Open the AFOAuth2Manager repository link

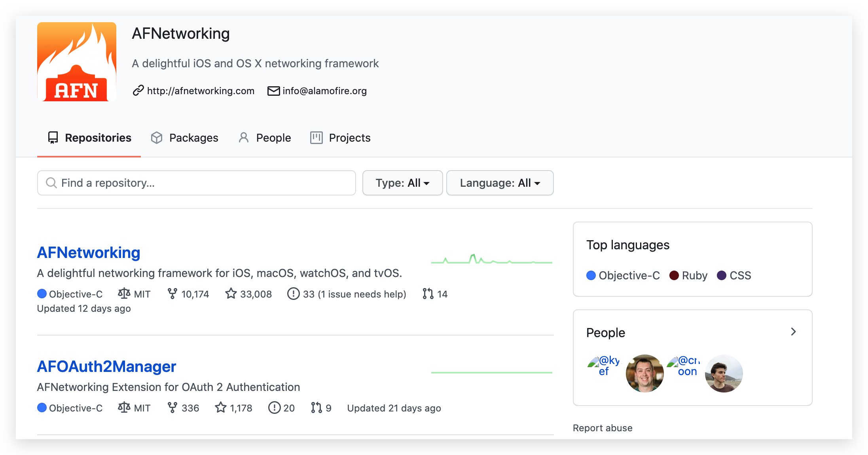tap(106, 366)
